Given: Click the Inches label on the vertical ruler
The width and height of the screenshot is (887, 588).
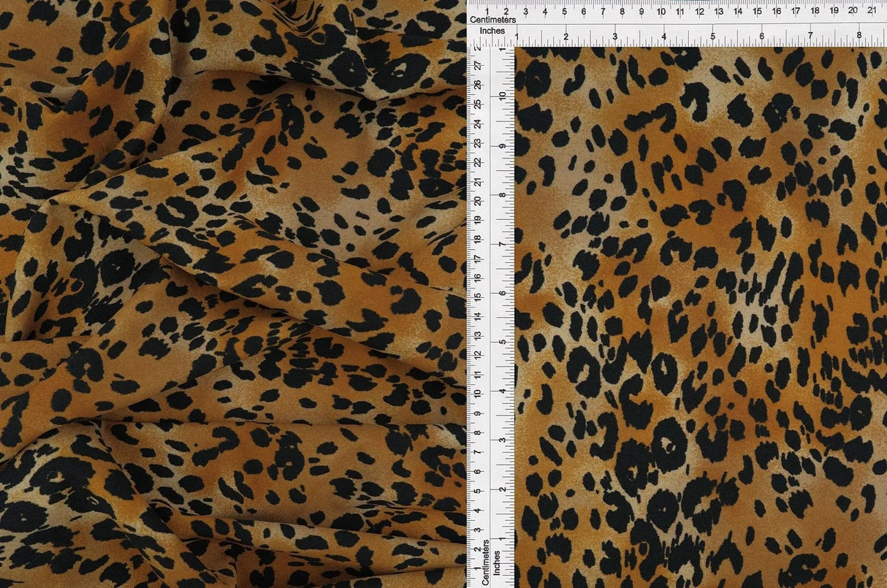Looking at the screenshot, I should [497, 563].
